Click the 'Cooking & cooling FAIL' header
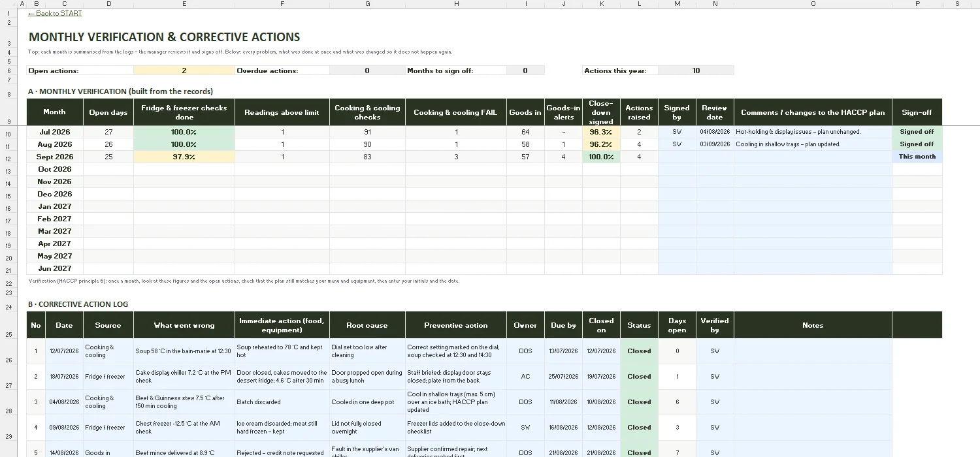Image resolution: width=980 pixels, height=457 pixels. point(456,112)
